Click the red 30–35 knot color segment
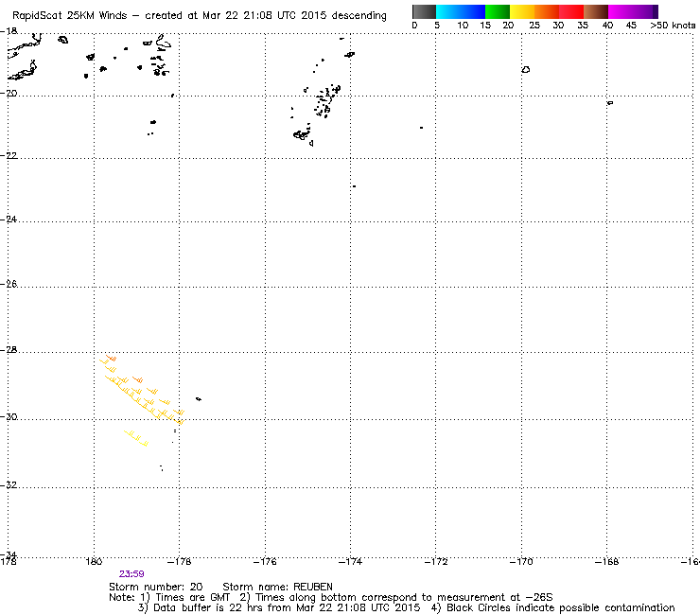 point(571,11)
